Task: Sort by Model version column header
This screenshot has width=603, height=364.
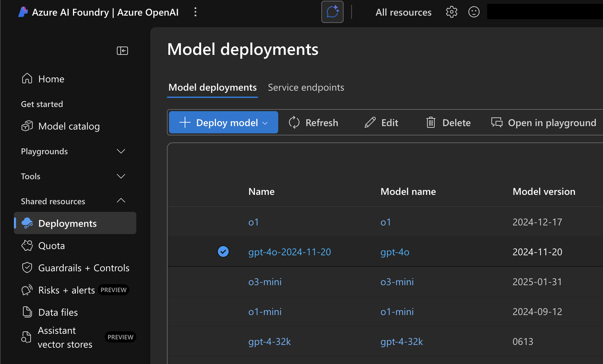Action: tap(544, 192)
